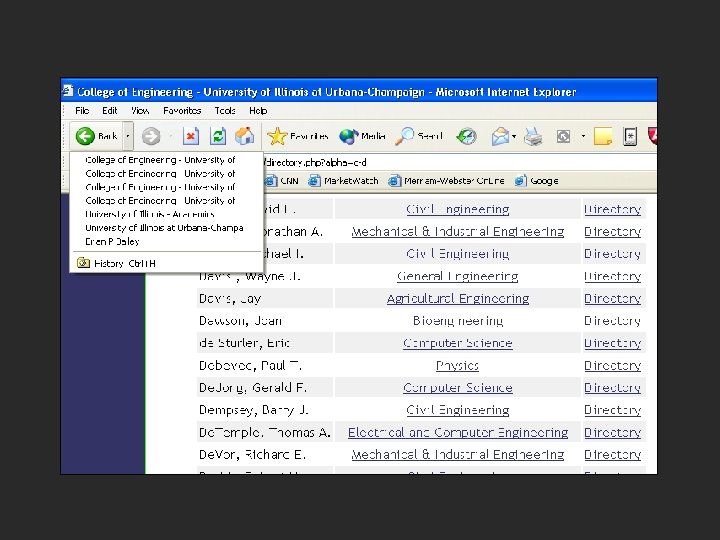This screenshot has width=720, height=540.
Task: Open the Help menu
Action: click(x=258, y=111)
